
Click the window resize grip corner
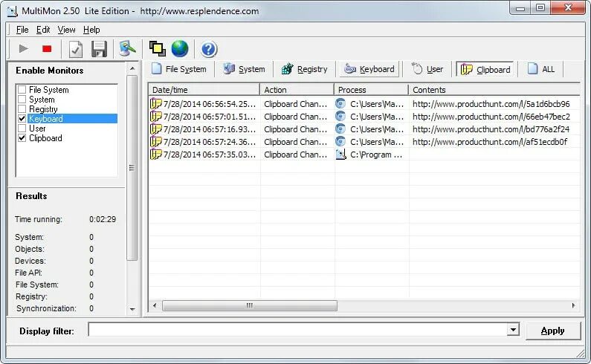pos(581,353)
